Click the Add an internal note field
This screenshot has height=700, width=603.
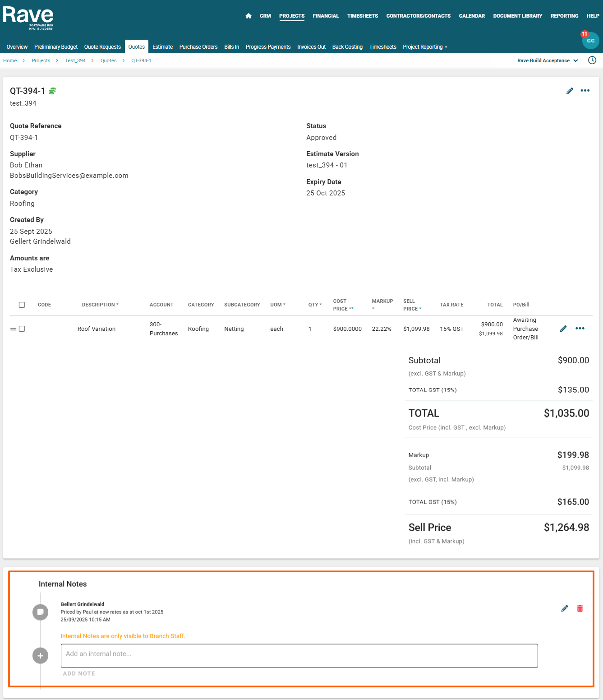point(299,656)
